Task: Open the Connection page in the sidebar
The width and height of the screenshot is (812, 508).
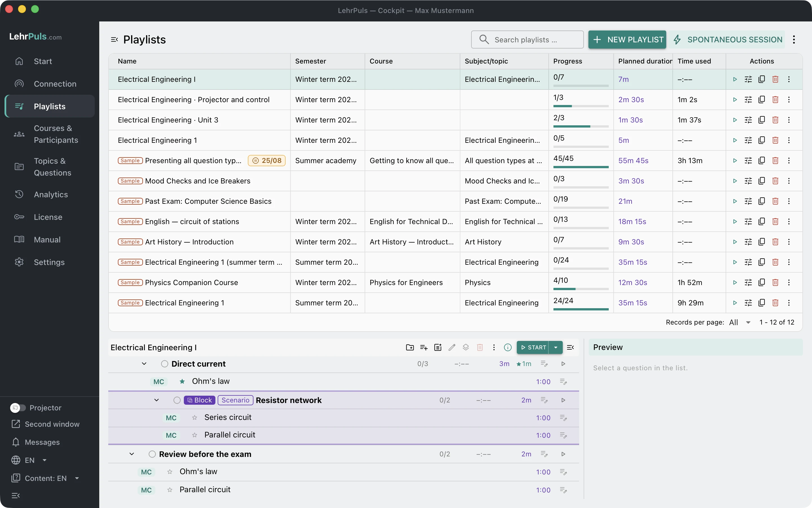Action: coord(50,84)
